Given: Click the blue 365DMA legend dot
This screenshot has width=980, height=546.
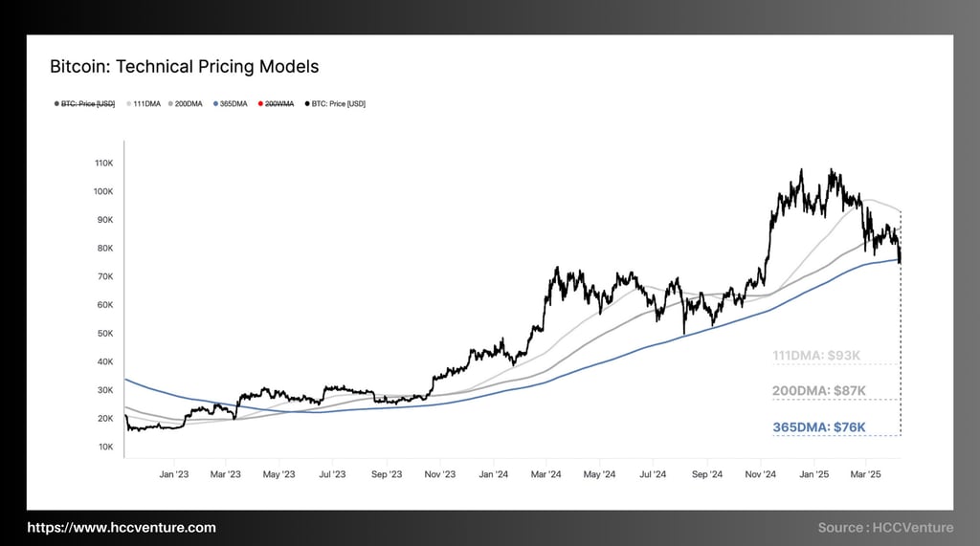Looking at the screenshot, I should pos(215,103).
